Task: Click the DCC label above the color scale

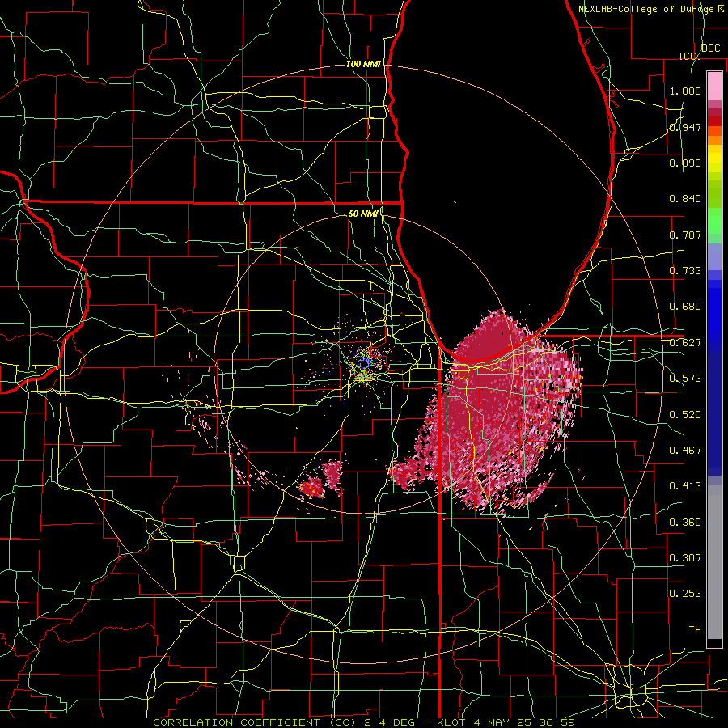Action: point(710,49)
